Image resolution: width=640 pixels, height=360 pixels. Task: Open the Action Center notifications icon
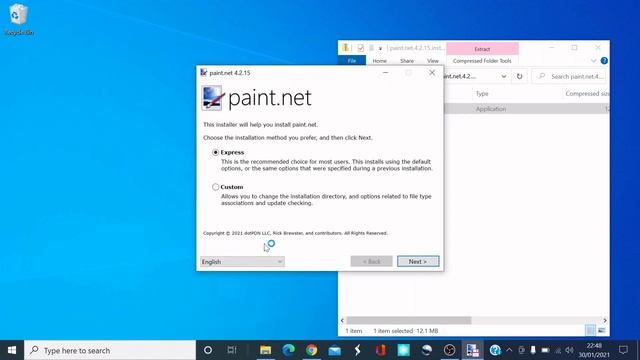pos(623,350)
